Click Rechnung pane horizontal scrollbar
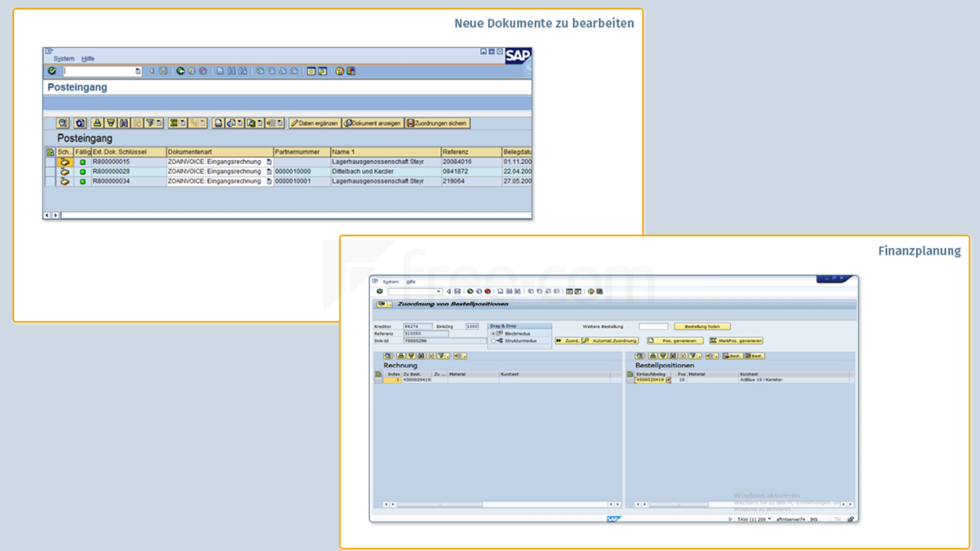Image resolution: width=980 pixels, height=551 pixels. pos(502,504)
